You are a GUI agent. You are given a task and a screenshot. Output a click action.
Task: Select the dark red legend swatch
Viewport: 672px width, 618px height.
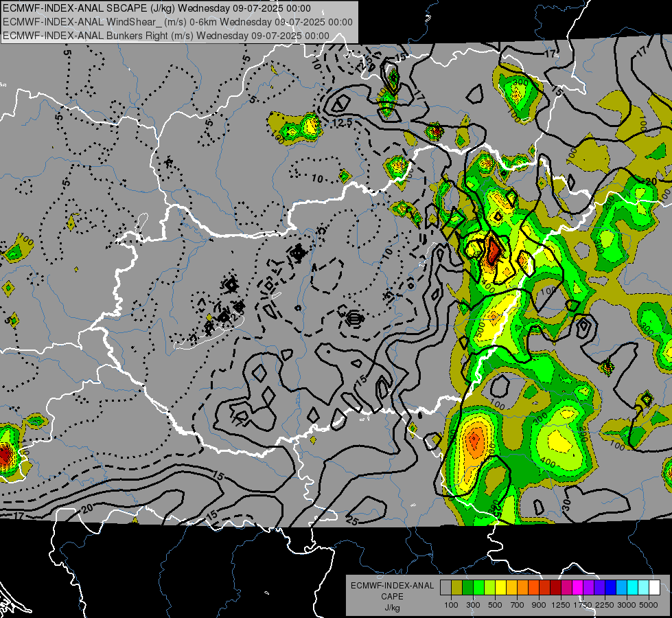555,588
